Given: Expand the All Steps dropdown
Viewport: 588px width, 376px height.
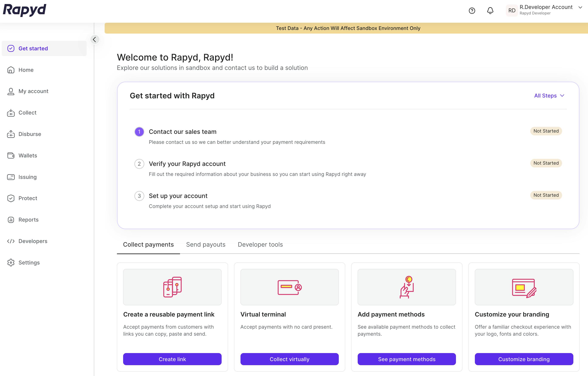Looking at the screenshot, I should point(549,96).
